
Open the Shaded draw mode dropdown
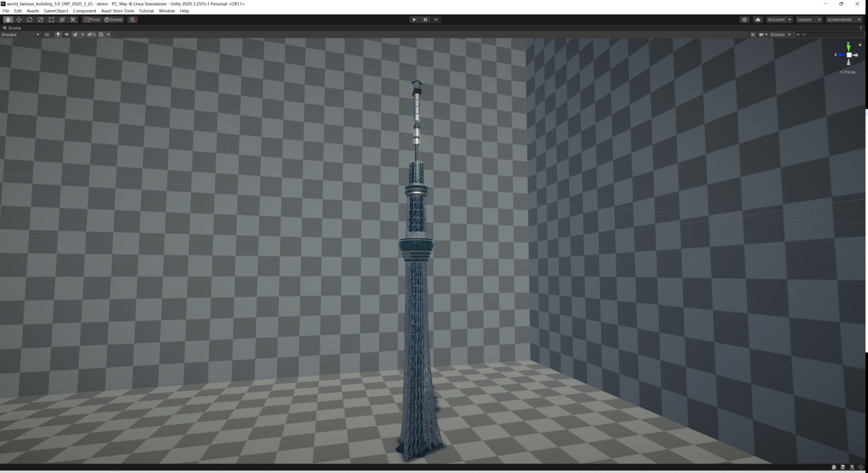(20, 35)
